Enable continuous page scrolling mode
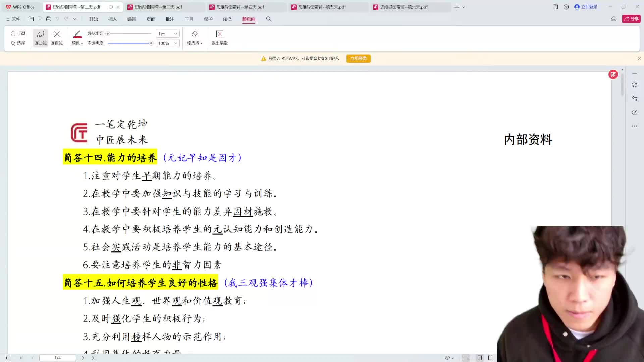644x362 pixels. pyautogui.click(x=466, y=358)
